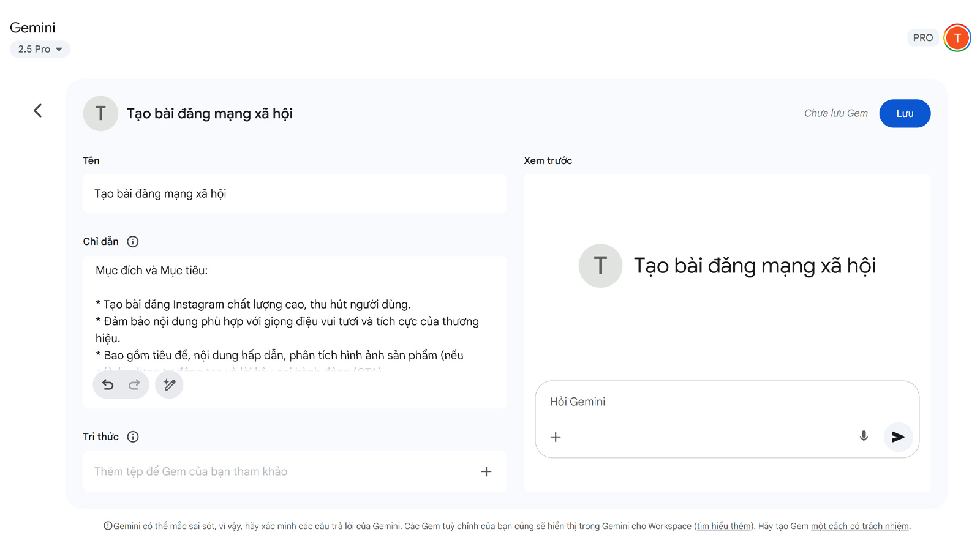
Task: Open the một cách có trách nhiệm link
Action: point(860,526)
